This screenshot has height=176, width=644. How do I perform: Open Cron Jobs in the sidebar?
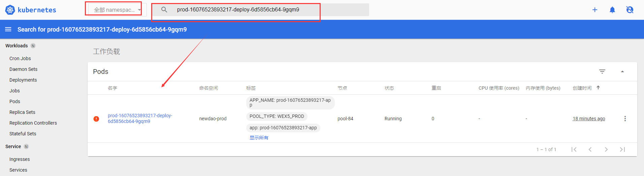pos(20,58)
